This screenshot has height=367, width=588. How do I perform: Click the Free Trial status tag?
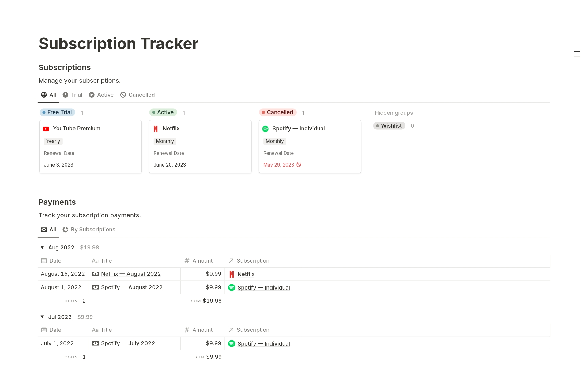pyautogui.click(x=57, y=112)
